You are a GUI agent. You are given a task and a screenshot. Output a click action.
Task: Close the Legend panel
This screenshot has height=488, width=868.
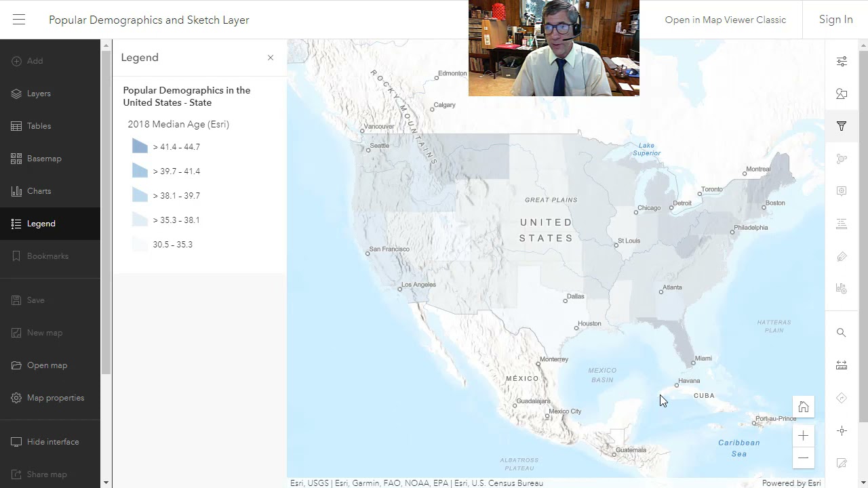pos(271,58)
